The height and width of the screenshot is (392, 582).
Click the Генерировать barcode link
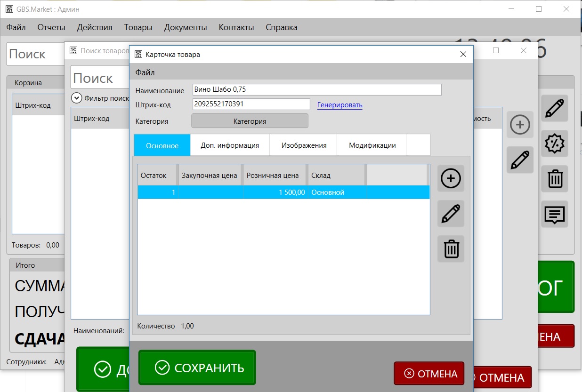[x=339, y=105]
